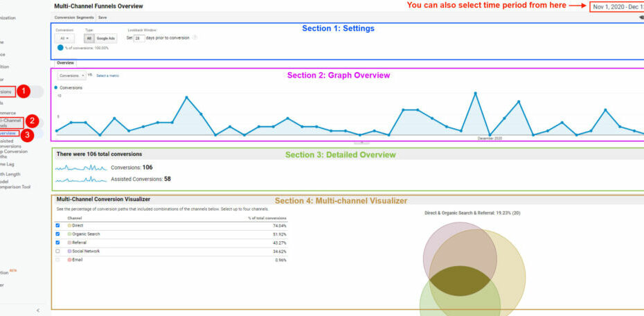Viewport: 644px width, 316px height.
Task: Click the 'December 2020' axis label
Action: pyautogui.click(x=490, y=139)
